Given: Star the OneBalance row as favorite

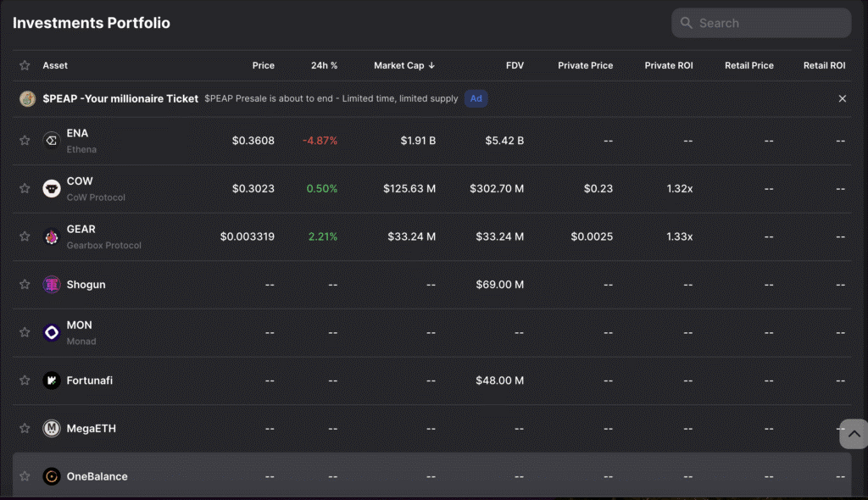Looking at the screenshot, I should pos(25,476).
